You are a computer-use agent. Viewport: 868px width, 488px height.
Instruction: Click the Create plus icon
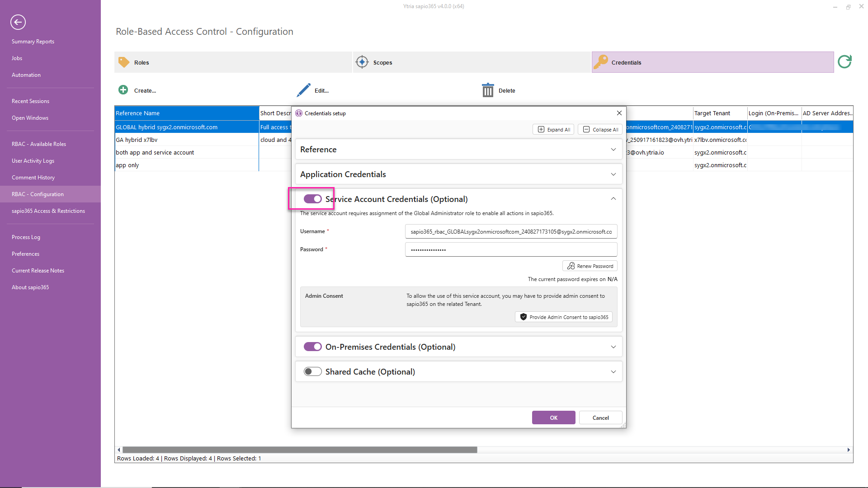(x=123, y=90)
